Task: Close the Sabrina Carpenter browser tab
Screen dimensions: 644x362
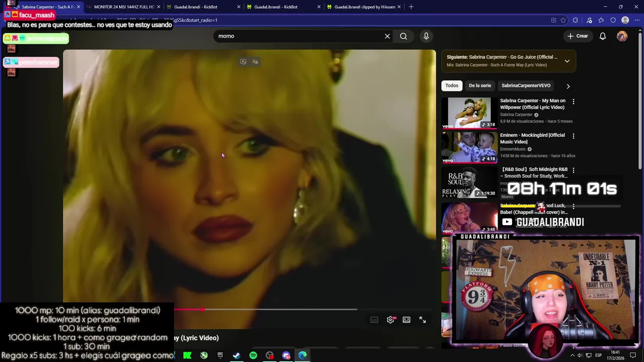Action: point(78,7)
